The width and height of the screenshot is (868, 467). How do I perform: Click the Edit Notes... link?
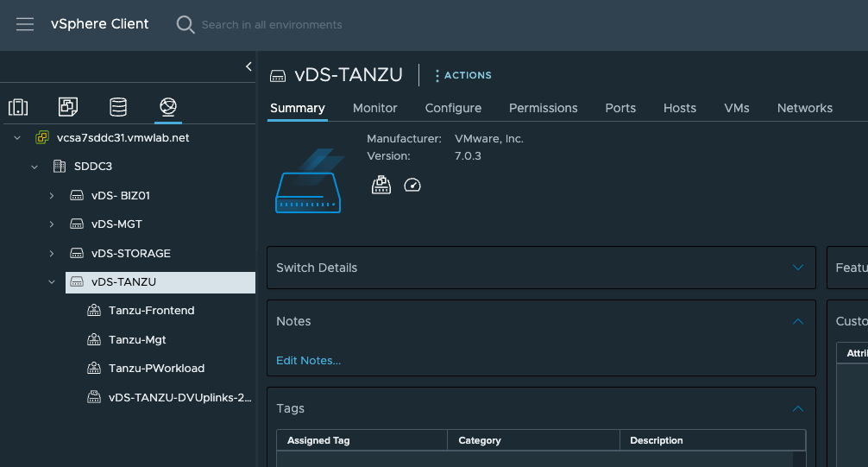click(x=308, y=361)
